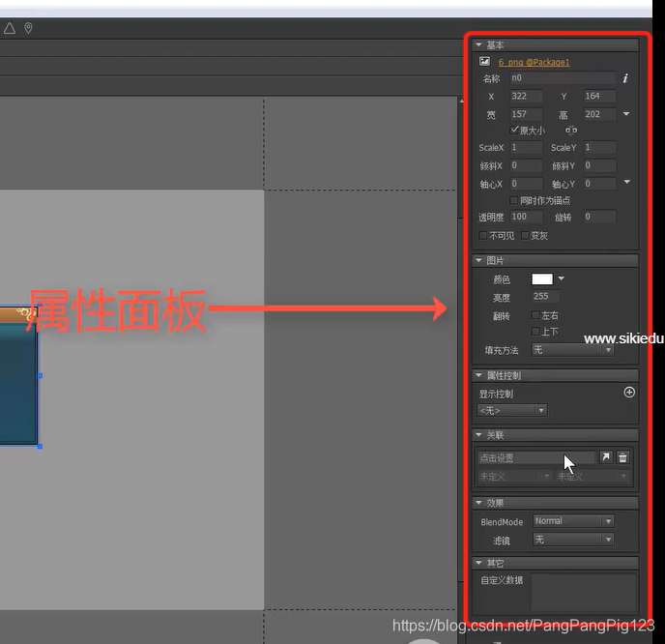The height and width of the screenshot is (644, 665).
Task: Toggle the aspect ratio lock icon
Action: pos(571,130)
